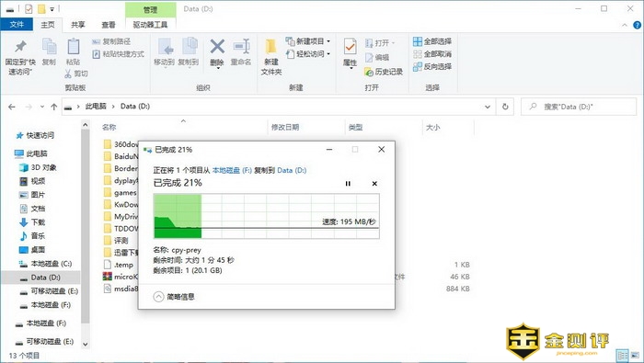Click the Cut scissors command

(x=76, y=74)
